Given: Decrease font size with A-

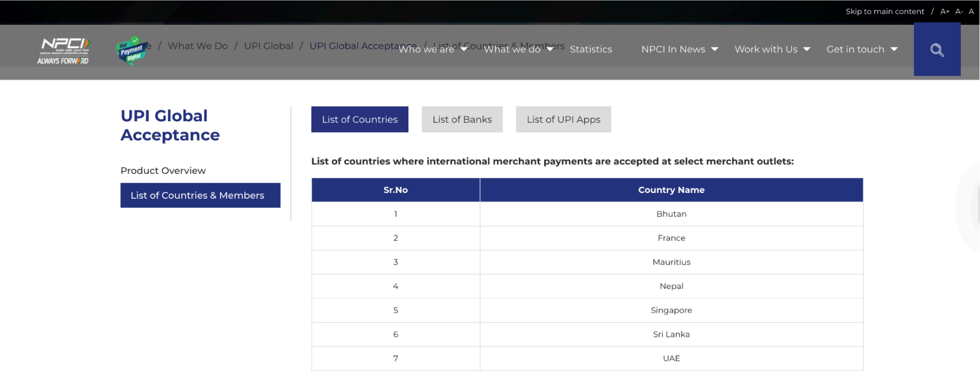Looking at the screenshot, I should coord(959,11).
